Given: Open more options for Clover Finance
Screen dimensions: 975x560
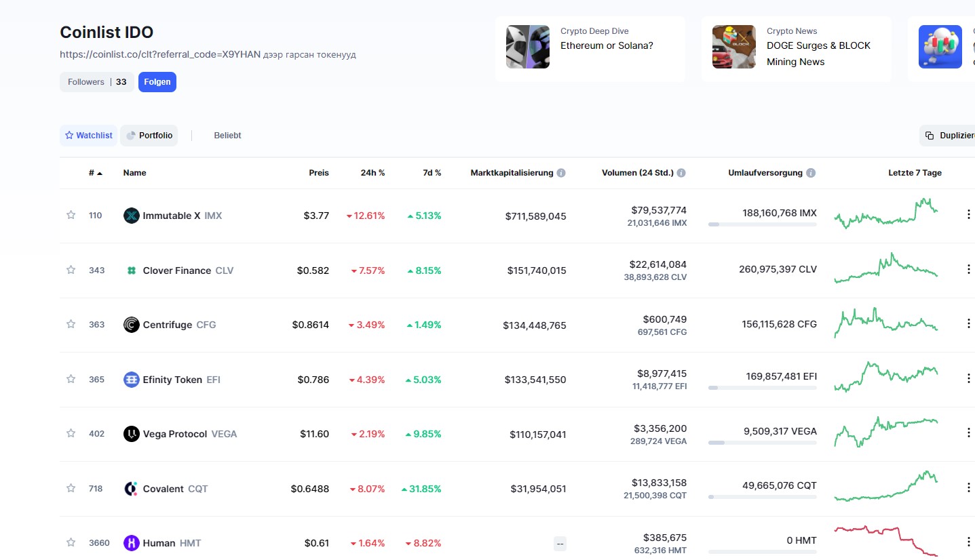Looking at the screenshot, I should tap(969, 269).
